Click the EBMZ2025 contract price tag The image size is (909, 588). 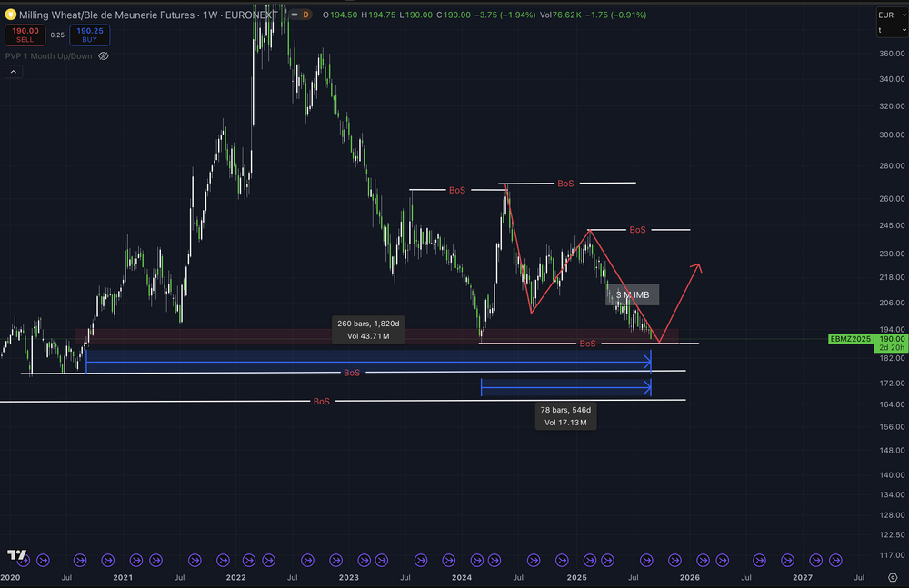click(x=851, y=339)
